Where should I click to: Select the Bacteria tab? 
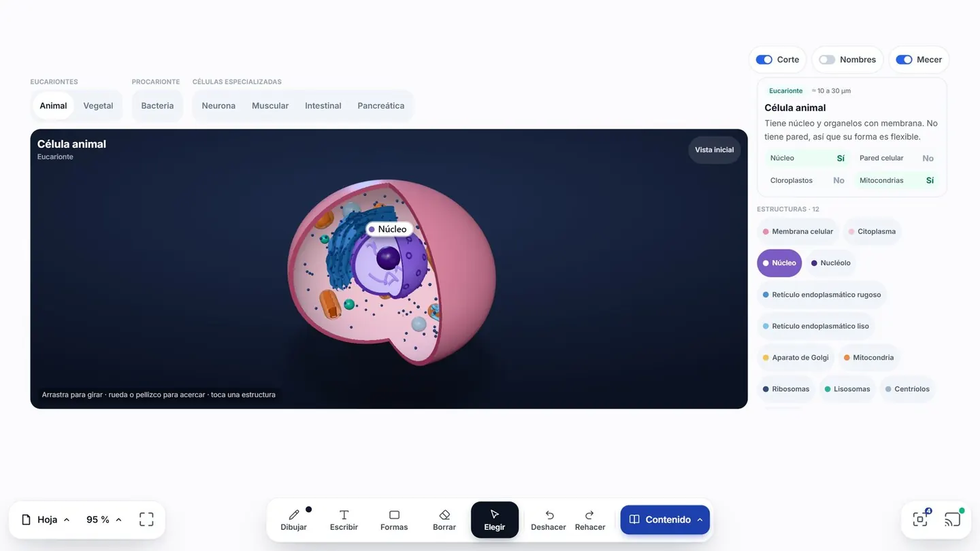(157, 105)
